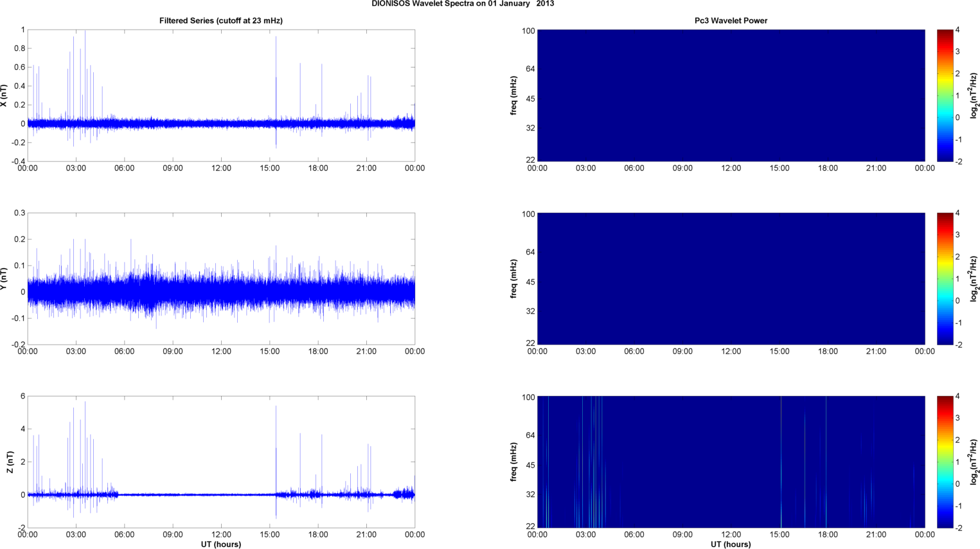
Task: Click the Z component filtered time series plot
Action: click(x=221, y=462)
